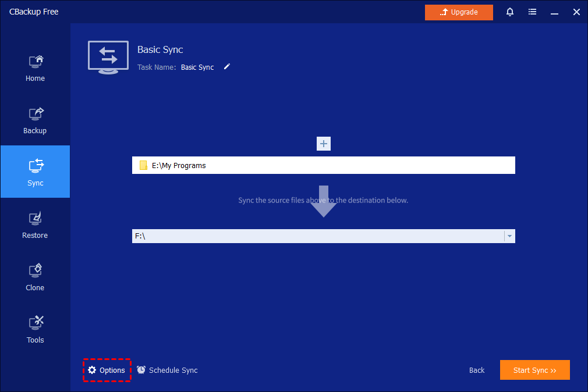The width and height of the screenshot is (588, 392).
Task: Expand the destination path dropdown arrow
Action: (509, 236)
